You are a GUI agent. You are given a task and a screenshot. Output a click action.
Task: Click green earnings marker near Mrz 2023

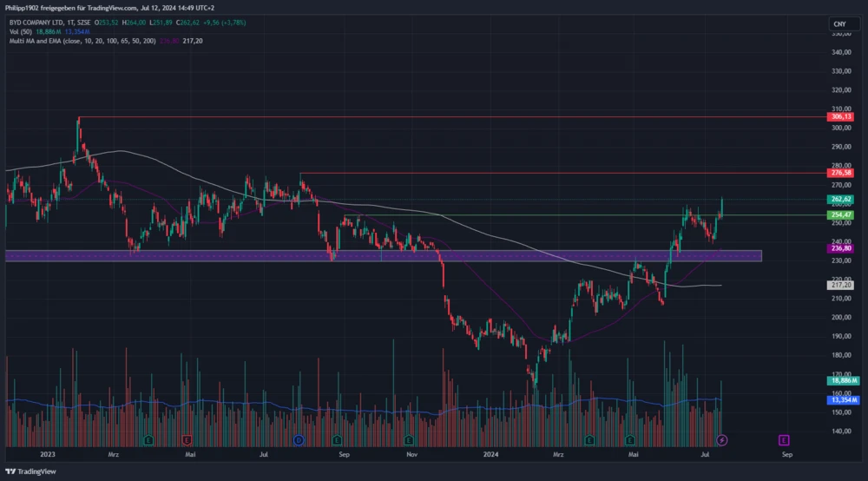click(x=148, y=440)
